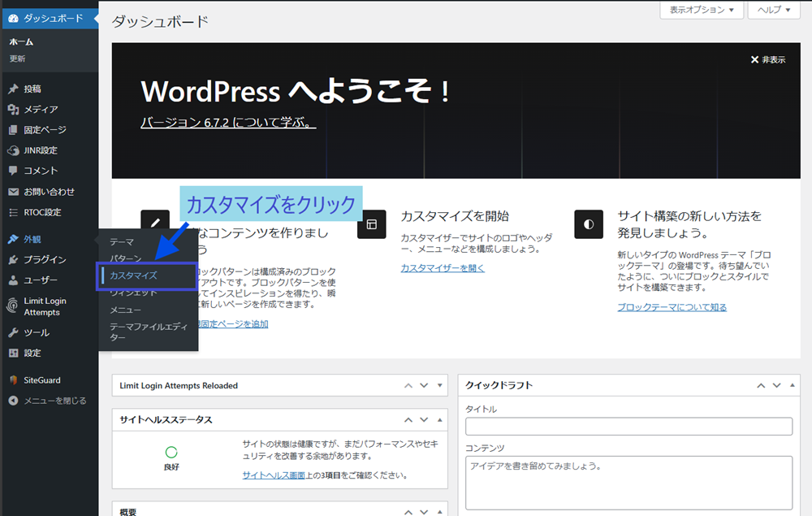The height and width of the screenshot is (516, 812).
Task: Move the クイックドラフト panel down
Action: point(776,386)
